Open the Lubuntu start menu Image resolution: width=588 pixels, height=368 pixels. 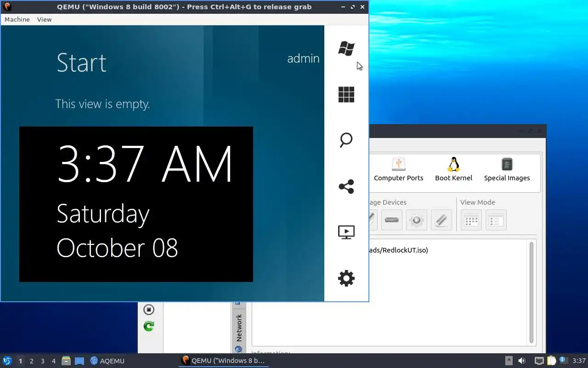click(7, 361)
